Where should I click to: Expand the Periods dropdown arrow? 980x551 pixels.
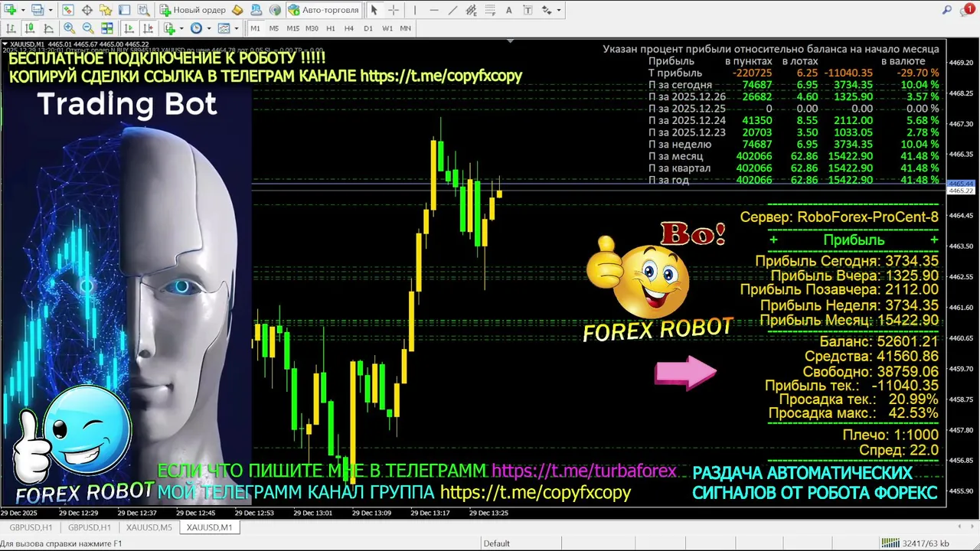pyautogui.click(x=209, y=28)
